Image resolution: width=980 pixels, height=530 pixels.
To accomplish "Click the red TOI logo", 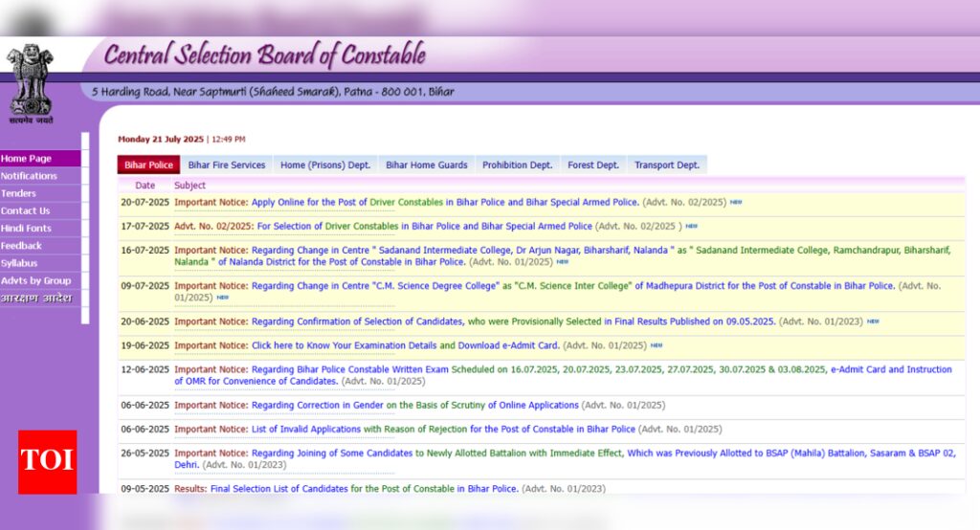I will pyautogui.click(x=48, y=462).
